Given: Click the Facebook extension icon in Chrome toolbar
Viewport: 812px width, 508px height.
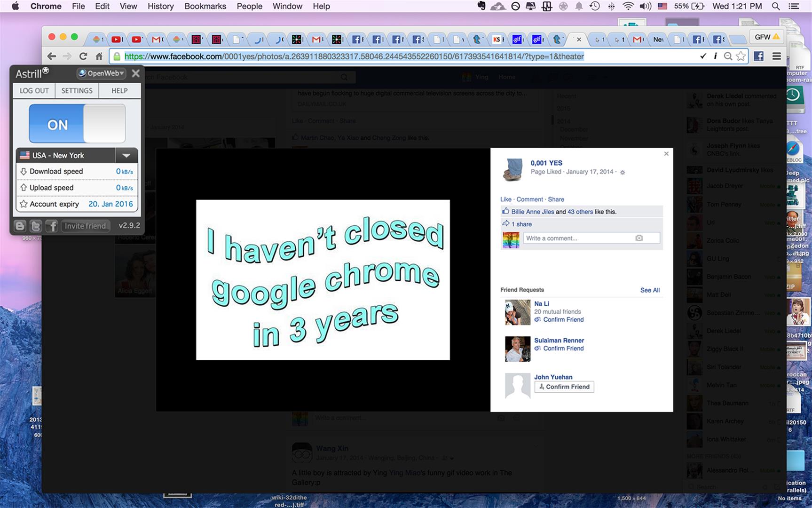Looking at the screenshot, I should click(759, 56).
